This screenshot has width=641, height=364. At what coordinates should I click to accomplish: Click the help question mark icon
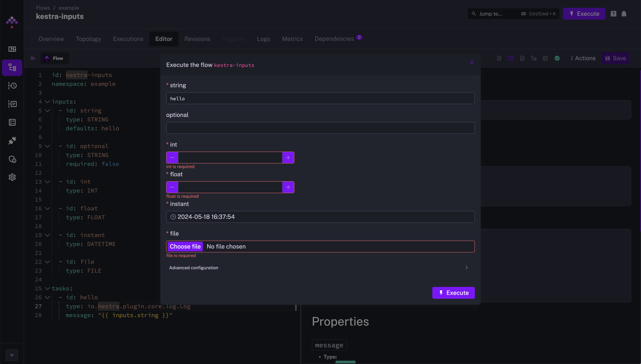click(614, 14)
